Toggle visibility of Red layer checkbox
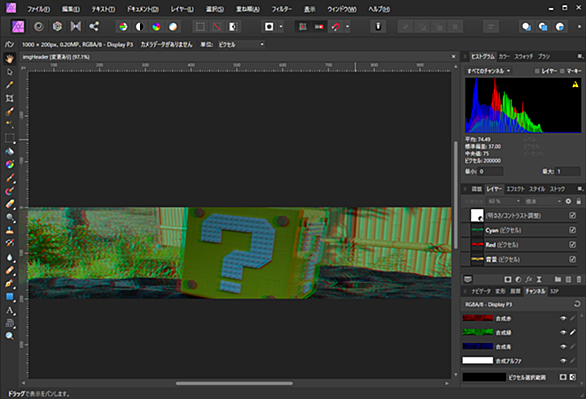This screenshot has width=586, height=399. coord(572,244)
